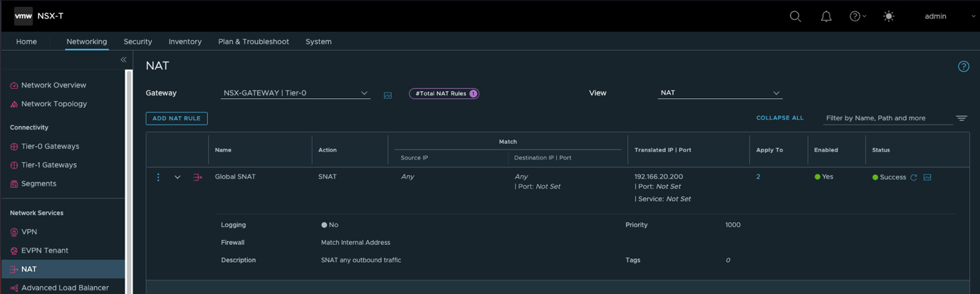Open the Gateway dropdown NSX-GATEWAY | Tier-0
Viewport: 980px width, 294px height.
[295, 93]
